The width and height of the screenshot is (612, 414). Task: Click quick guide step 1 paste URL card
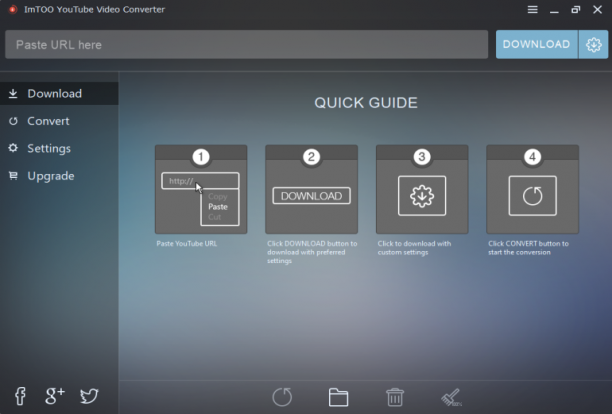pos(201,190)
